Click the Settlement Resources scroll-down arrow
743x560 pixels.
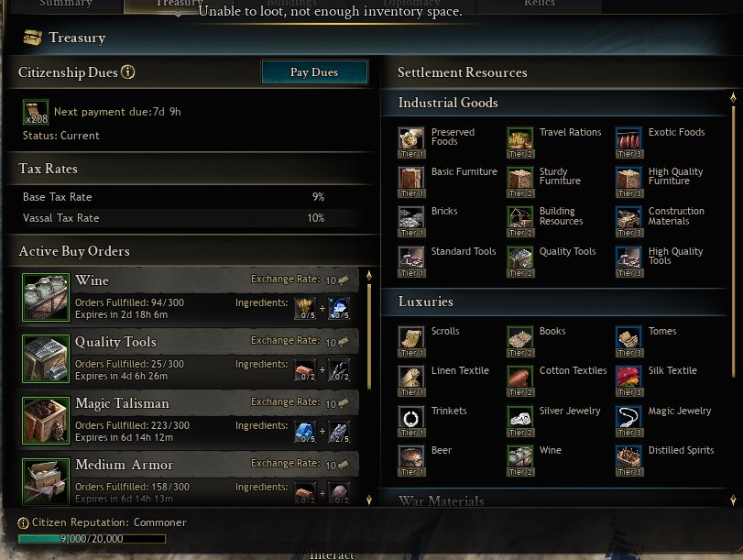pyautogui.click(x=733, y=500)
